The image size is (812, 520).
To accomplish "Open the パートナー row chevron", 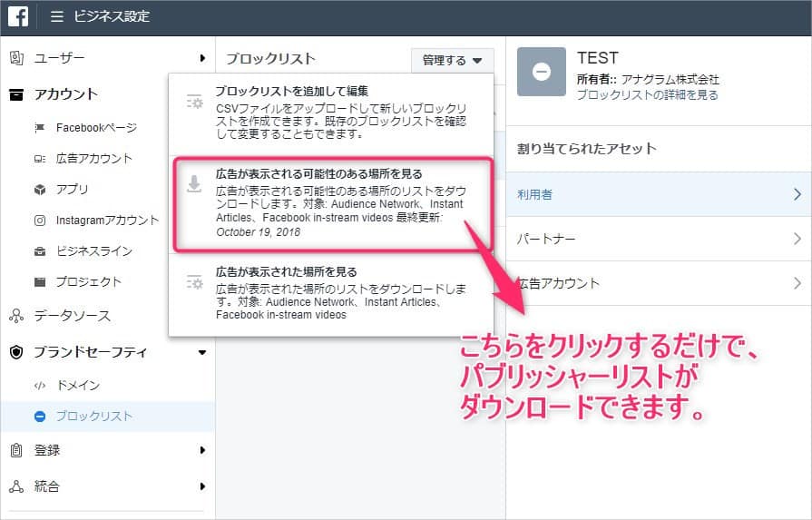I will [x=797, y=239].
